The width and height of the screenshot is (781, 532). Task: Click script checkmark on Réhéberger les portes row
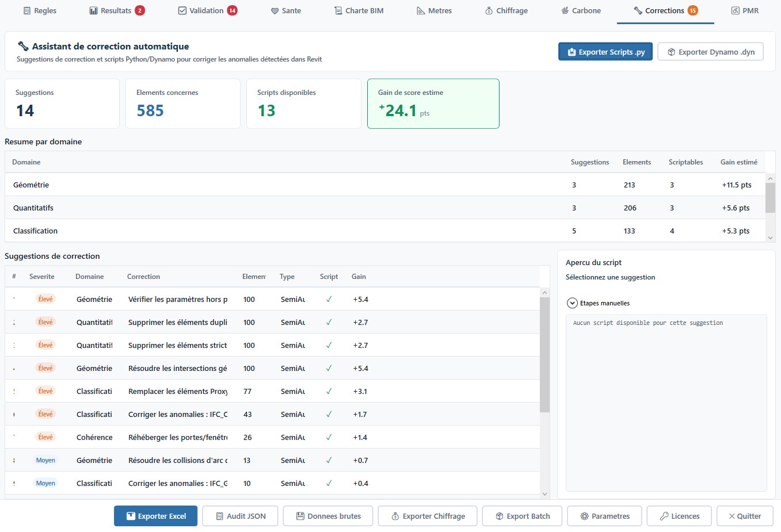(329, 437)
